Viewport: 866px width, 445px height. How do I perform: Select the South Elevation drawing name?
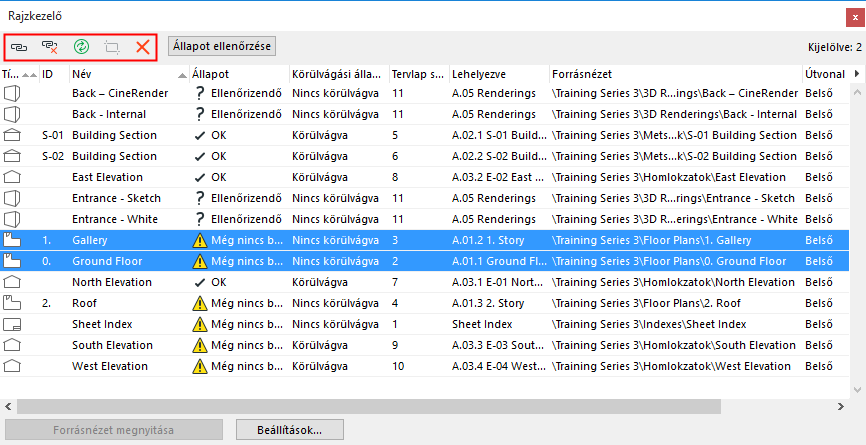point(112,345)
